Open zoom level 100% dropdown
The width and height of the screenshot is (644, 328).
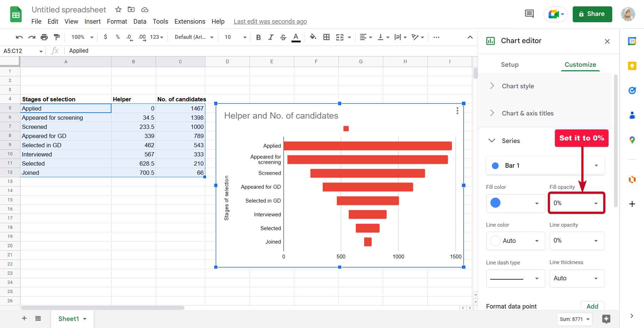(x=82, y=37)
